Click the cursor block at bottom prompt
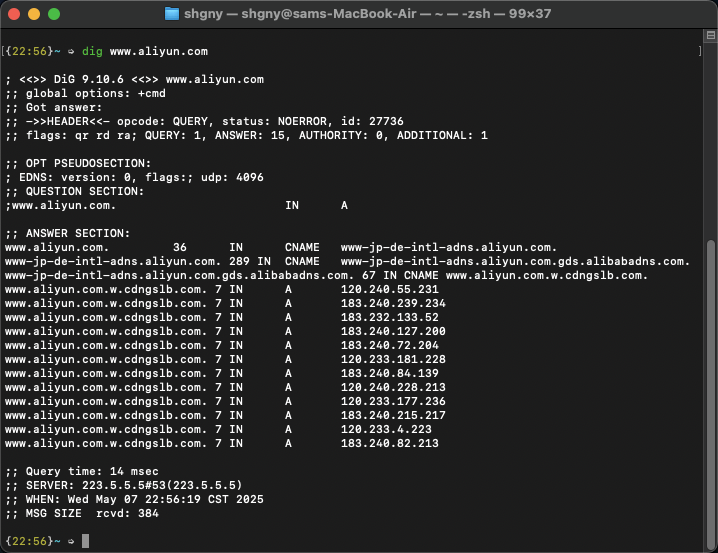The width and height of the screenshot is (718, 553). [86, 541]
